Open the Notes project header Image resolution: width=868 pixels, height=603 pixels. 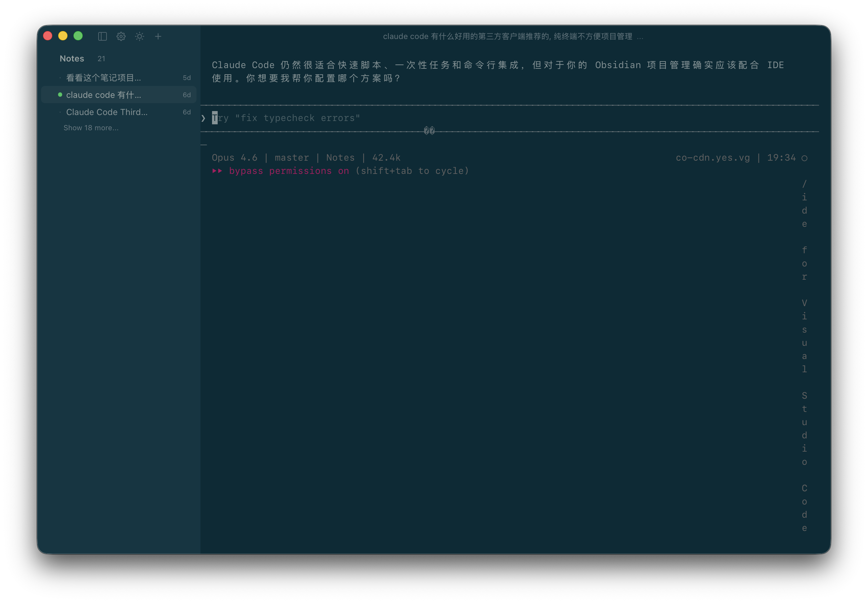point(72,59)
